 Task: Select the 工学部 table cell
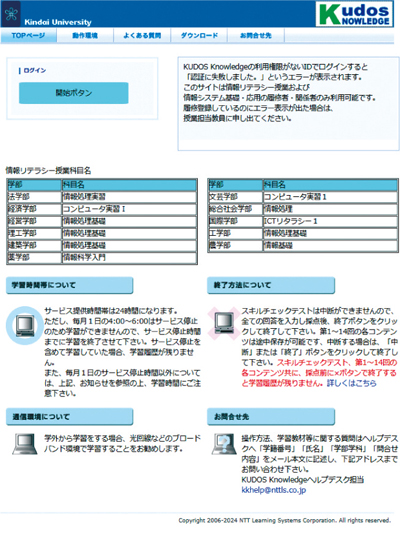236,233
